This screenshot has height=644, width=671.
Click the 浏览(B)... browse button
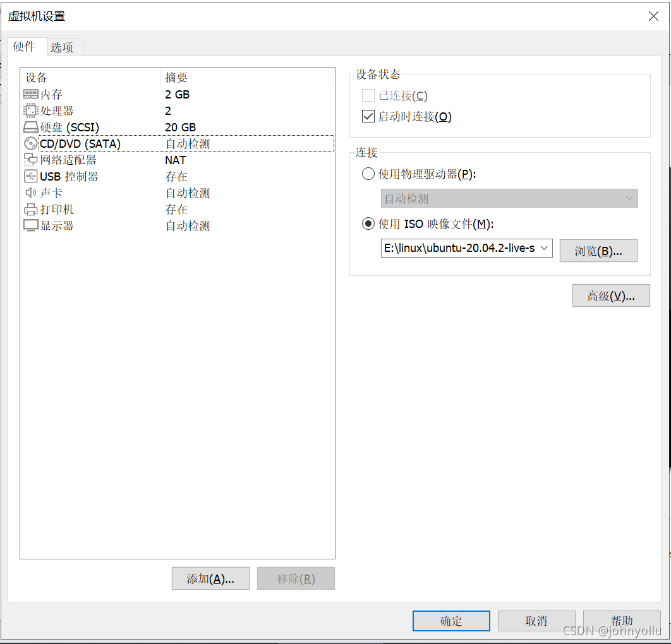598,251
